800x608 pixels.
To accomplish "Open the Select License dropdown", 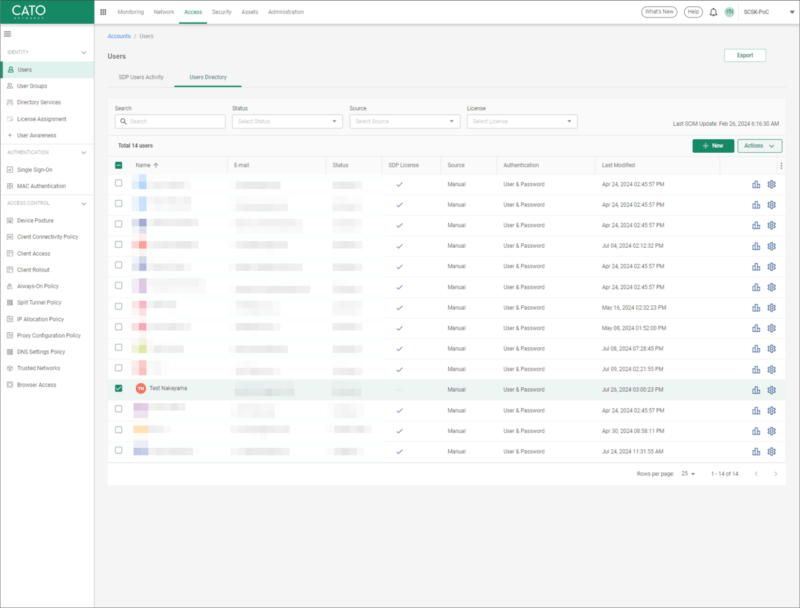I will (x=522, y=121).
